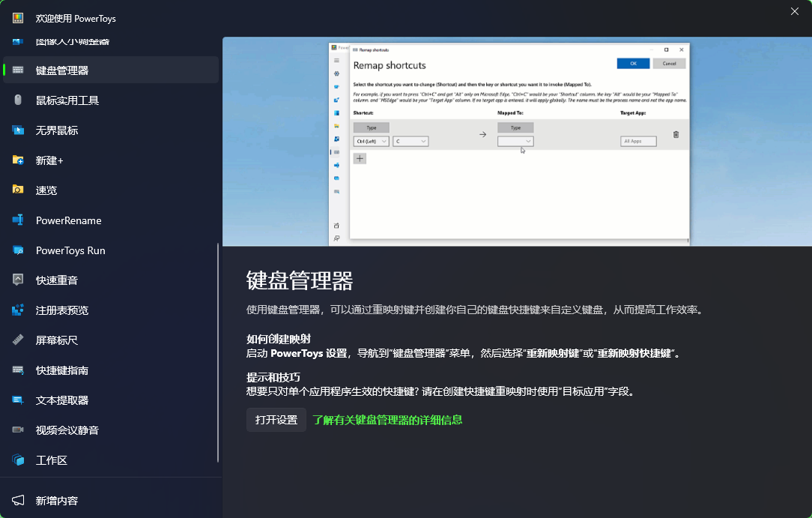Open 新增内容 what's new page

[x=111, y=501]
